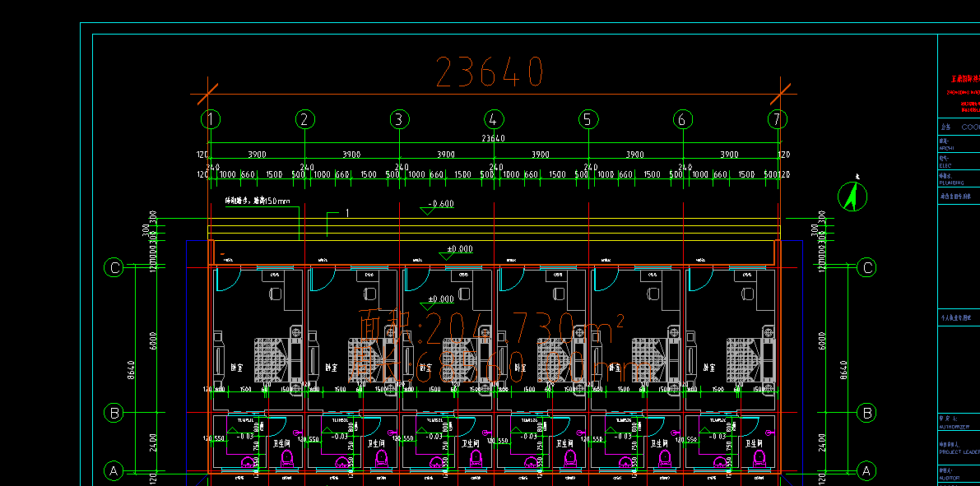Screen dimensions: 980x486
Task: Select the cyan door swing in bedroom bay 1-2
Action: (x=227, y=280)
